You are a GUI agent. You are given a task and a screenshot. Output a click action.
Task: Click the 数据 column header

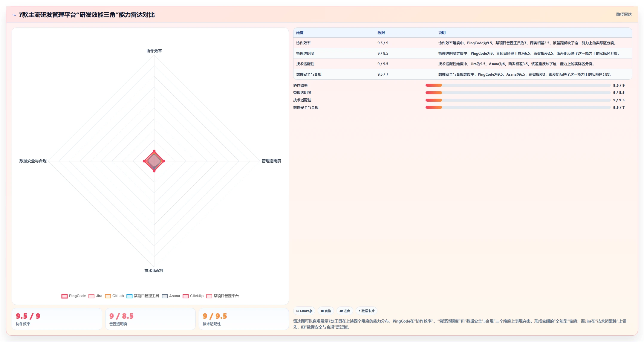tap(381, 33)
